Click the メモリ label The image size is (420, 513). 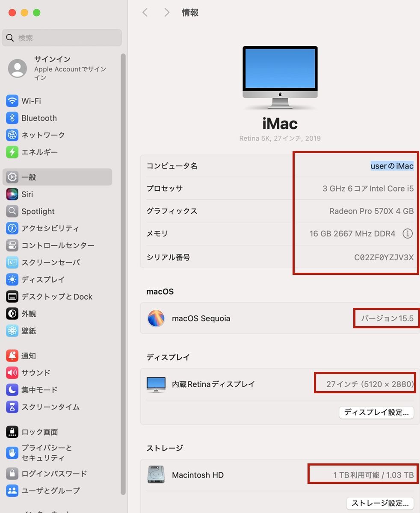point(157,234)
